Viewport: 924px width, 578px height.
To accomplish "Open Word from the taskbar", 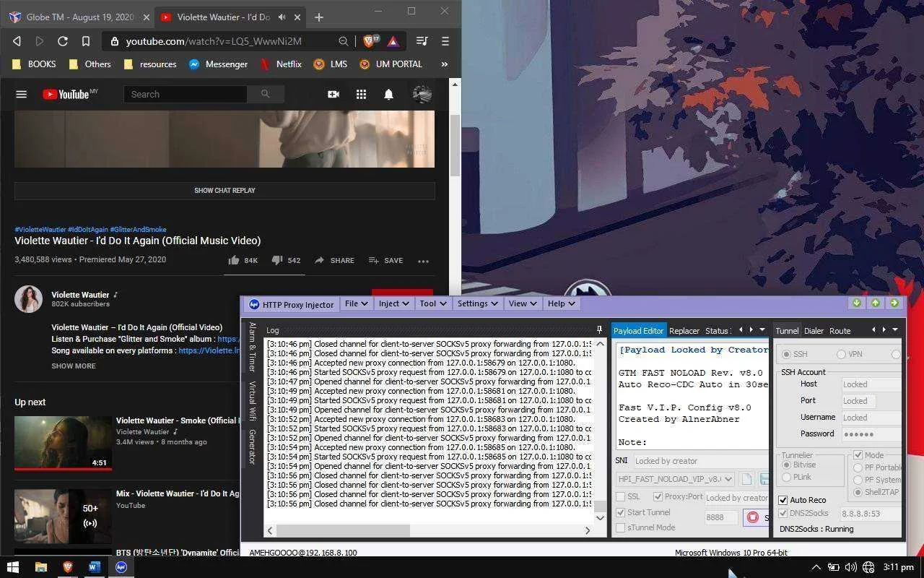I will click(x=94, y=567).
